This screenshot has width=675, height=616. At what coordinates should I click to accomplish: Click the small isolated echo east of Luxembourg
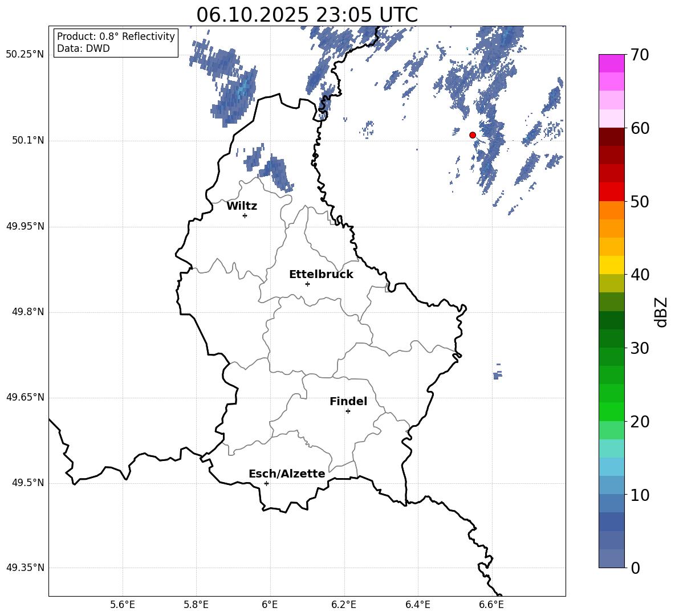point(498,373)
